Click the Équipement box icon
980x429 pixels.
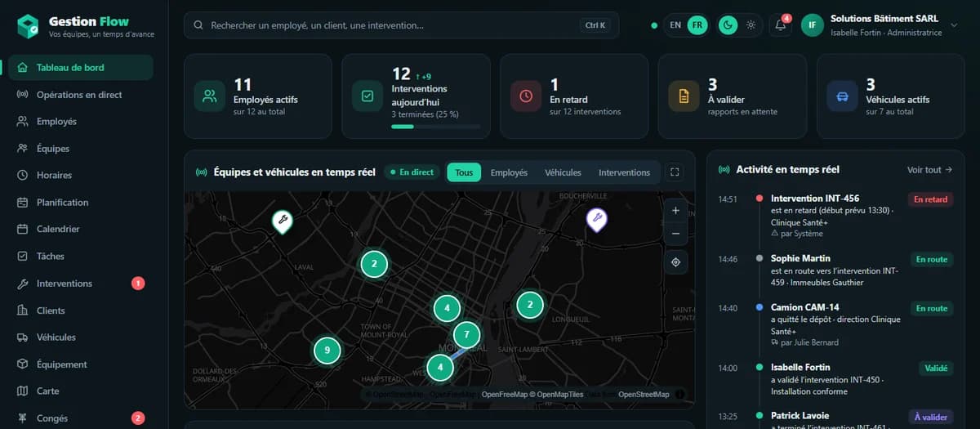22,364
